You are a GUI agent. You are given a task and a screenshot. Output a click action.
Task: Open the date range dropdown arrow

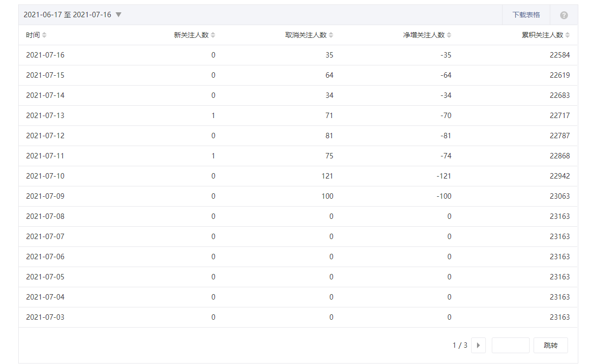pyautogui.click(x=119, y=15)
